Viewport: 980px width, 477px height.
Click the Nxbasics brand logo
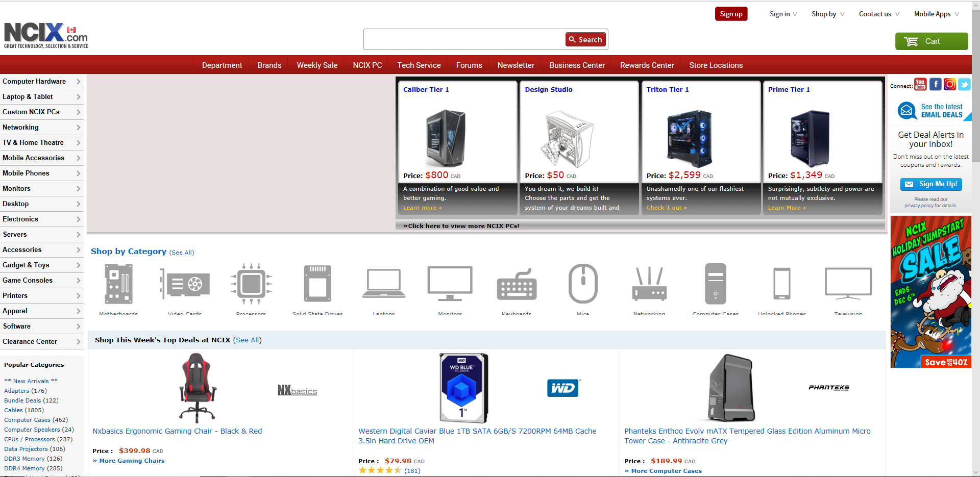coord(297,391)
